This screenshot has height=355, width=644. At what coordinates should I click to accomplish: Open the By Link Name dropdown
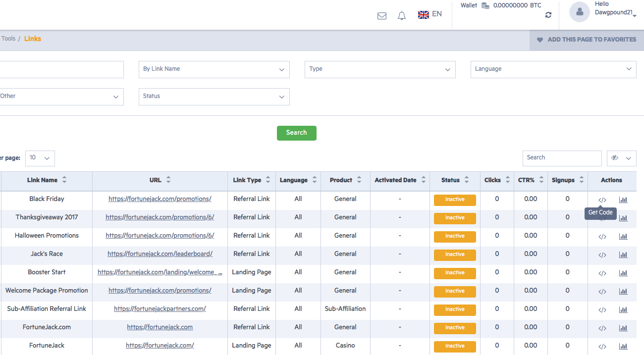(214, 69)
